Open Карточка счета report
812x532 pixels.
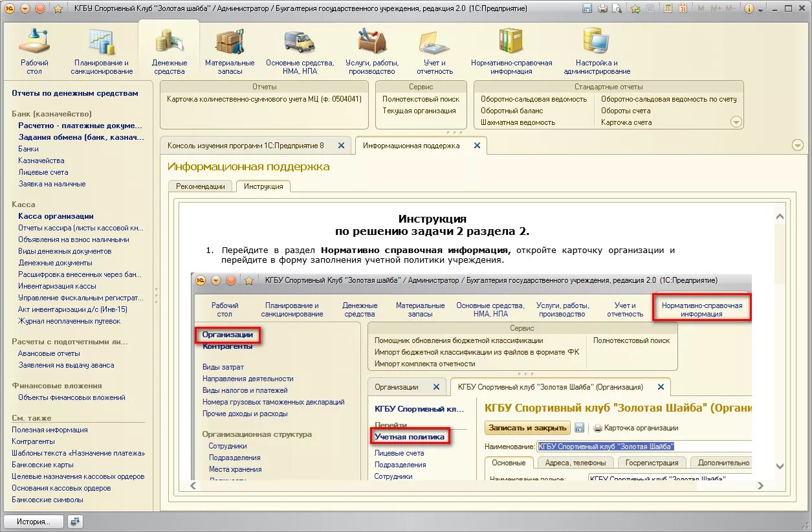click(626, 122)
